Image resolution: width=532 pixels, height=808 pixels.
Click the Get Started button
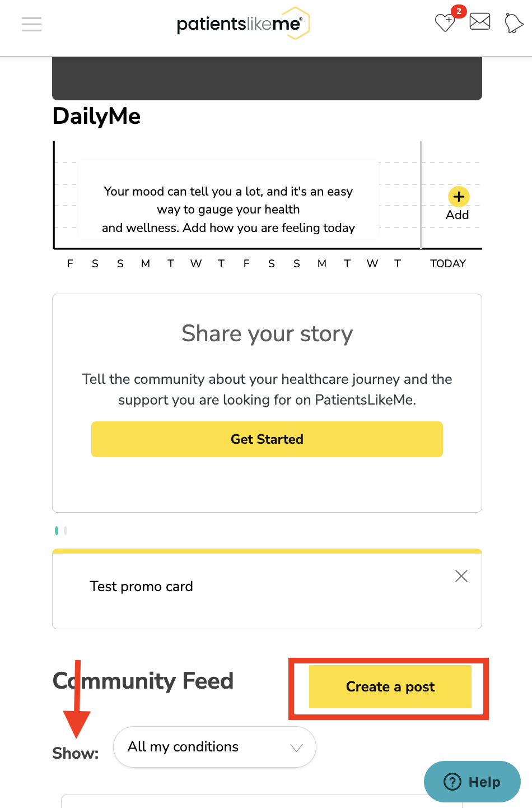267,439
